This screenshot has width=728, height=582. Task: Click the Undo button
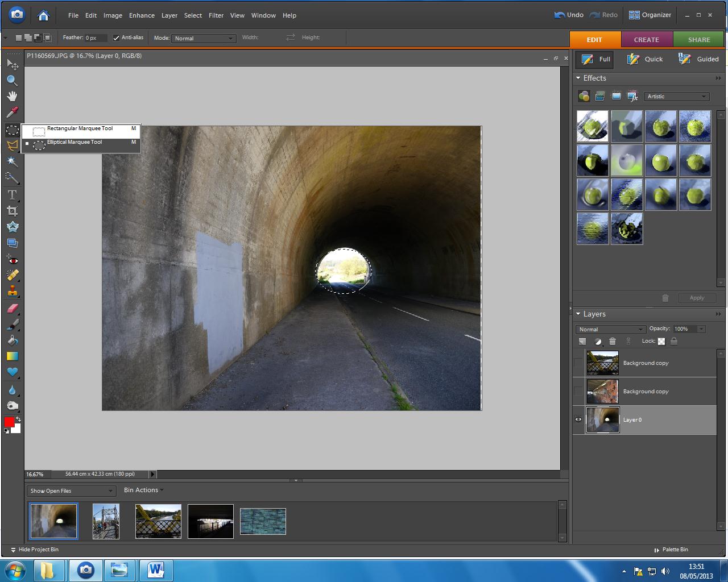tap(569, 15)
